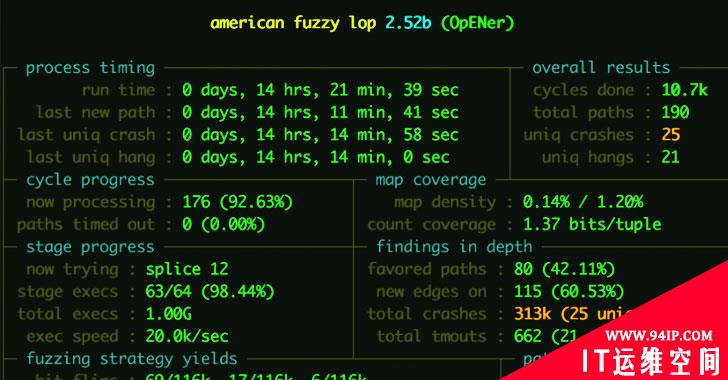Click the orange uniq crashes count 25
This screenshot has width=728, height=380.
(x=671, y=134)
